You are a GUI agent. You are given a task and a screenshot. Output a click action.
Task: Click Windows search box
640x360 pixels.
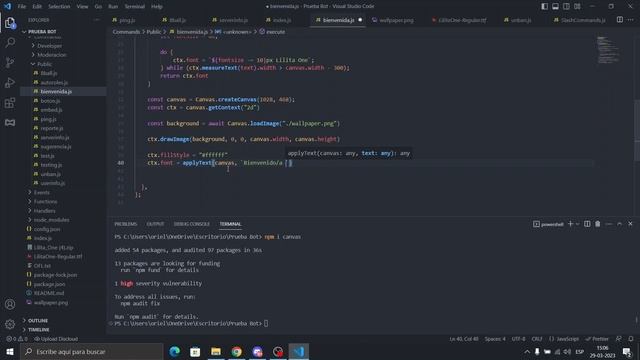point(92,351)
